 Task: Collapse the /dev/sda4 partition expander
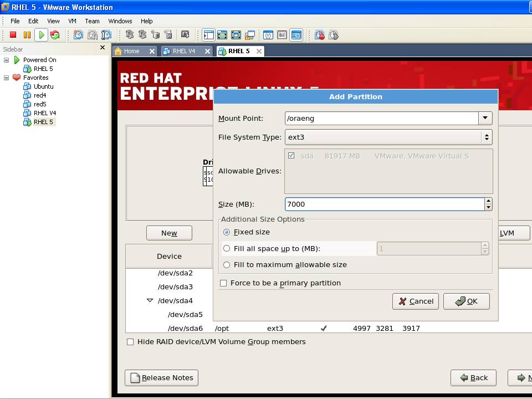pos(150,300)
